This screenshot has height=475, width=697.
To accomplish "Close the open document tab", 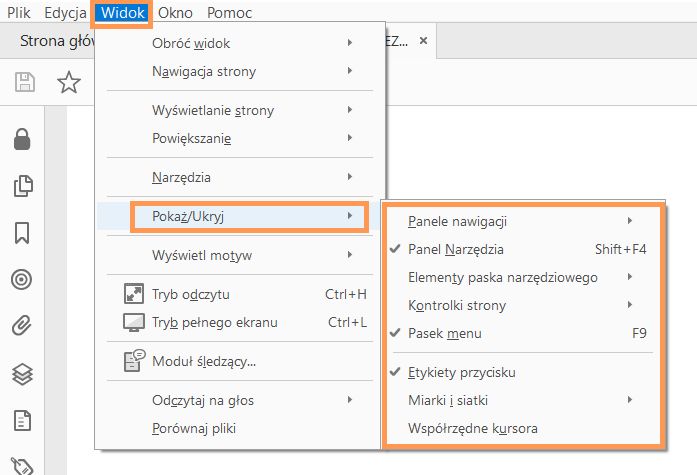I will click(x=424, y=41).
